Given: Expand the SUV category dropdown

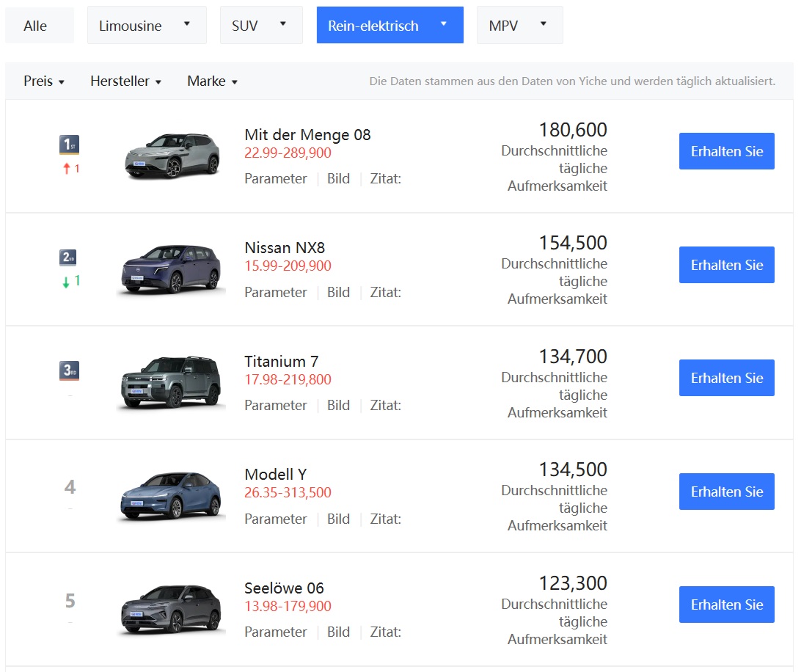Looking at the screenshot, I should 261,25.
